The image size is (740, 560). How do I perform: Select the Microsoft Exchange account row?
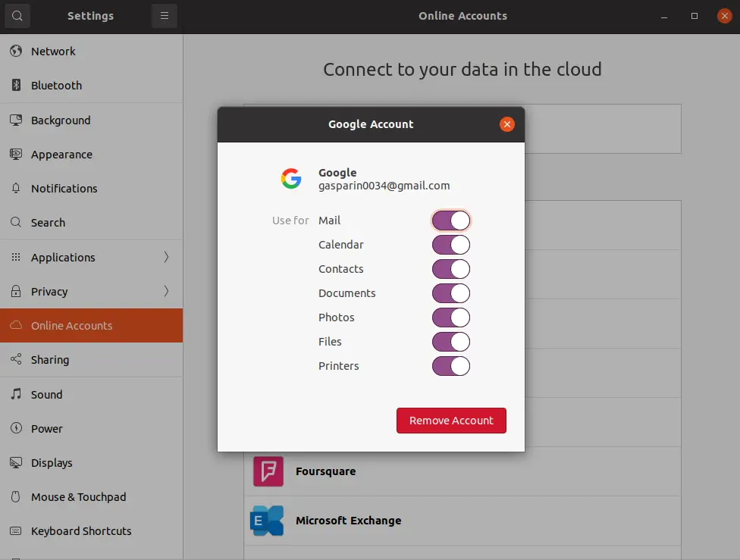coord(462,521)
